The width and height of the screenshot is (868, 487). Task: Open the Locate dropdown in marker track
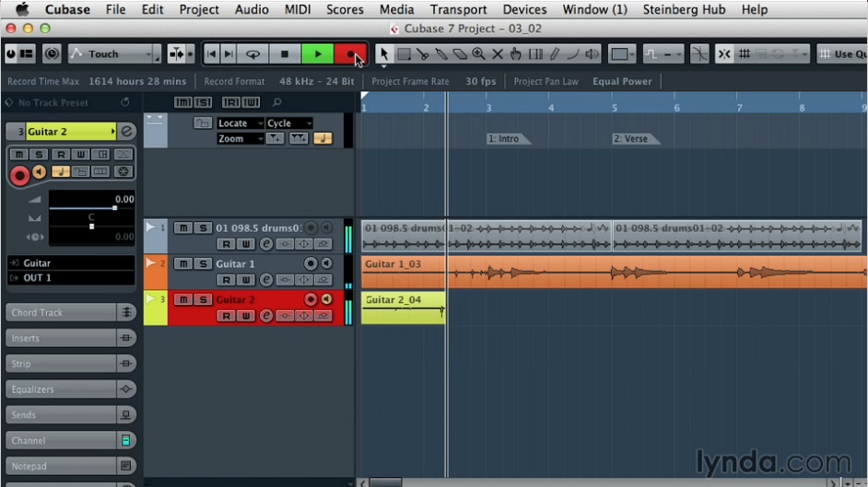coord(240,123)
